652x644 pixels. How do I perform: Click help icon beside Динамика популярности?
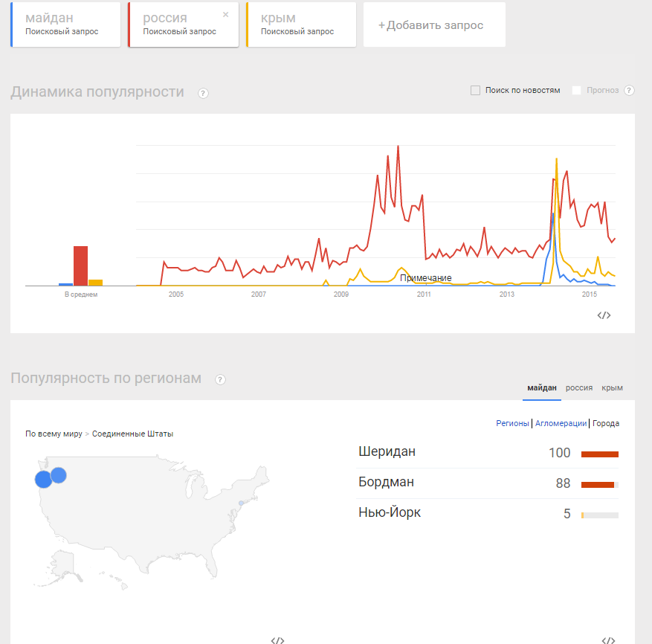[x=203, y=93]
